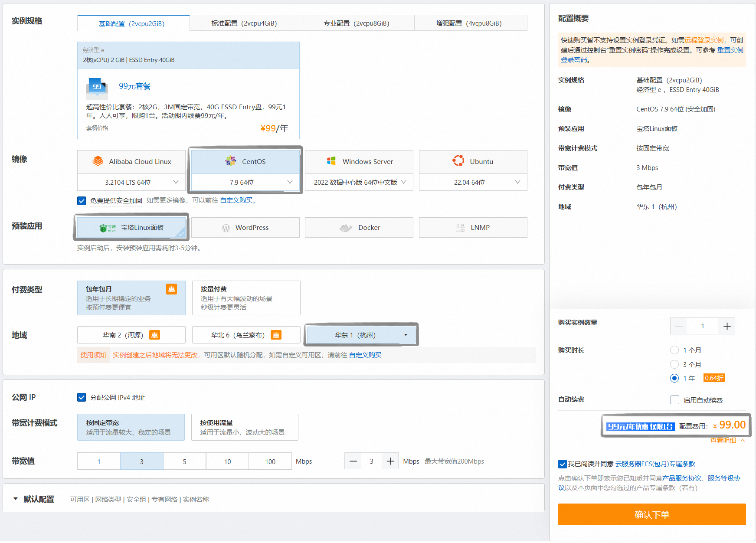The image size is (756, 543).
Task: Choose 按量付费 payment type
Action: [x=246, y=298]
